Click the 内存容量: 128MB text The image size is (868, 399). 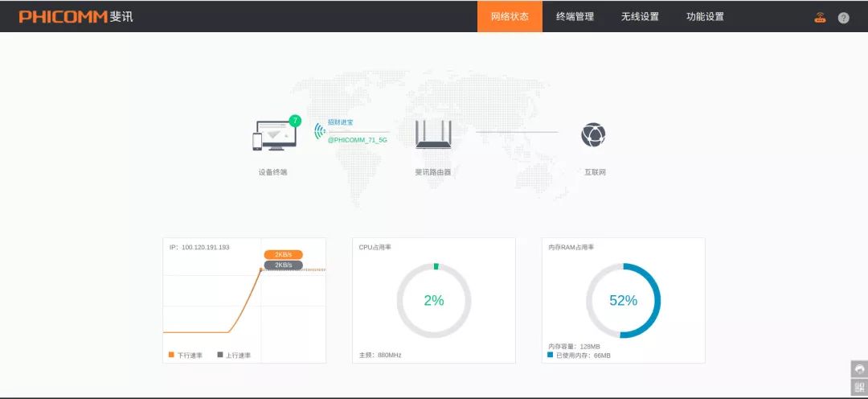pyautogui.click(x=574, y=347)
